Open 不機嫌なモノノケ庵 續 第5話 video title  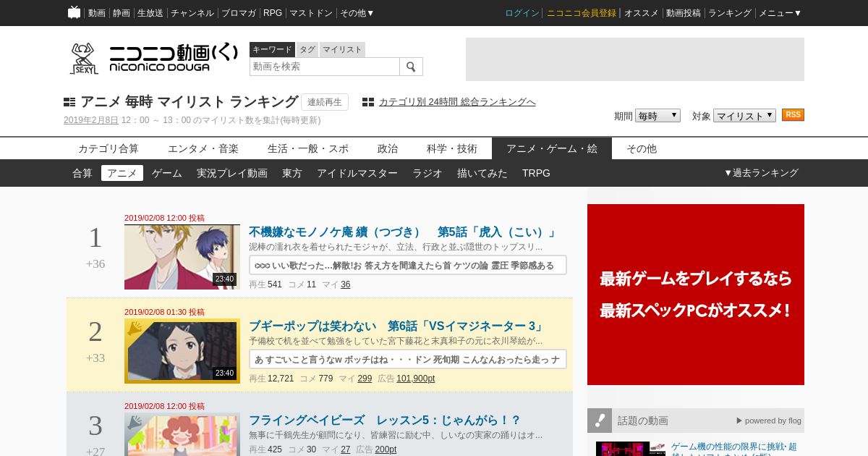click(403, 232)
